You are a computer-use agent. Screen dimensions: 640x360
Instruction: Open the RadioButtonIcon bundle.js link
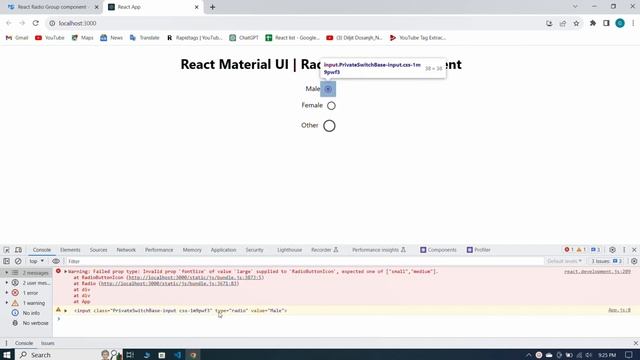point(195,278)
